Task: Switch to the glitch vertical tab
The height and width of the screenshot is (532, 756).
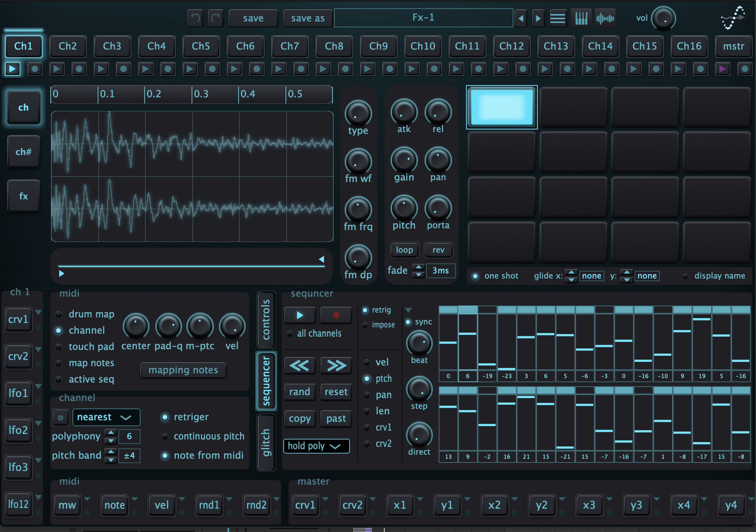Action: tap(266, 442)
